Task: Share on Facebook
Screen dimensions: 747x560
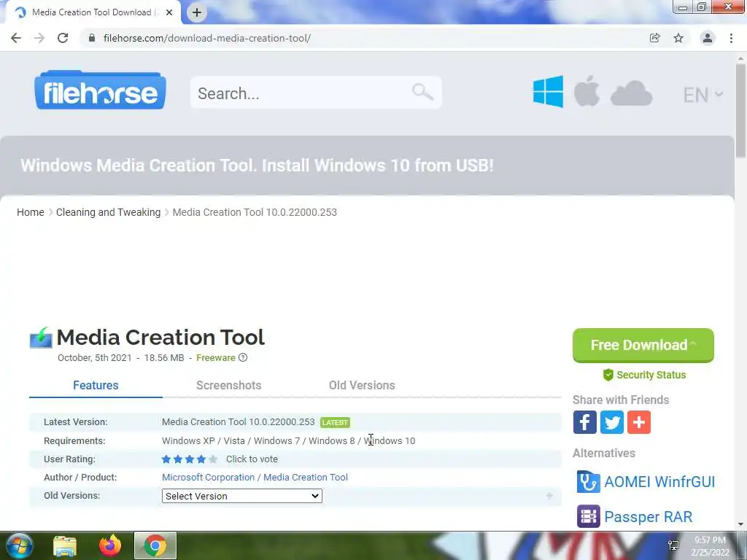Action: click(584, 422)
